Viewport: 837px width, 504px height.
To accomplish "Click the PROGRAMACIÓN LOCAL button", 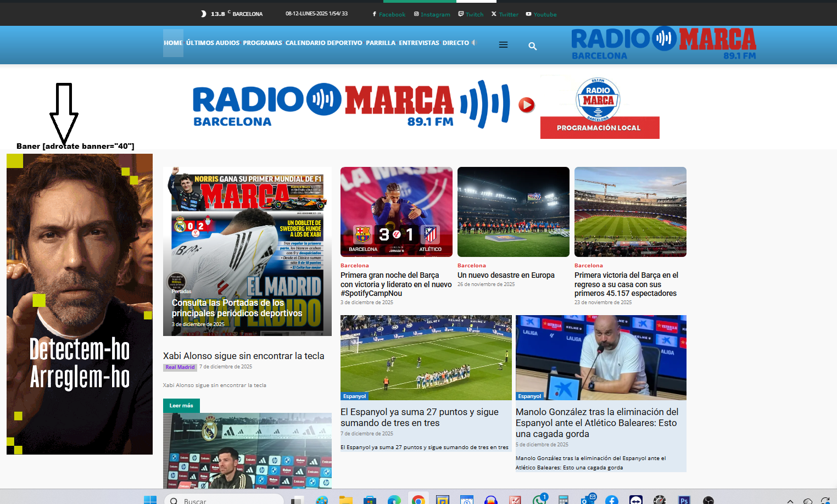I will click(600, 128).
